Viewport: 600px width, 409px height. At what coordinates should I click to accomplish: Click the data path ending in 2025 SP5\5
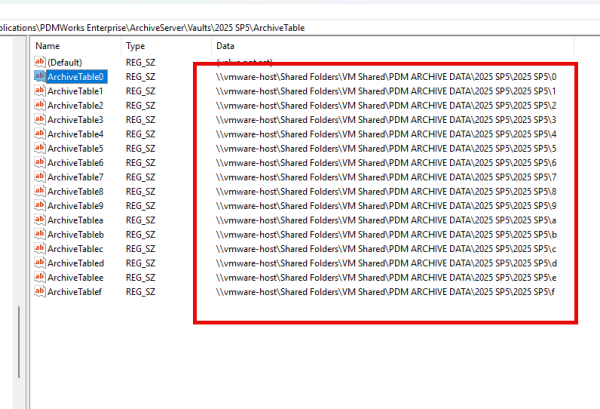click(x=386, y=148)
